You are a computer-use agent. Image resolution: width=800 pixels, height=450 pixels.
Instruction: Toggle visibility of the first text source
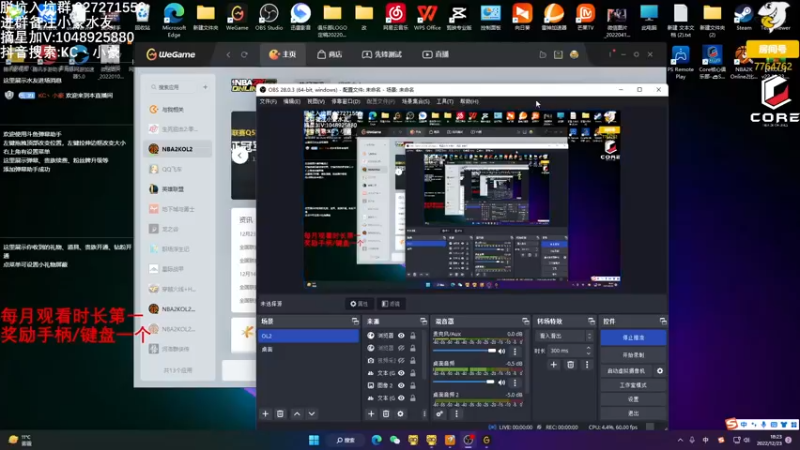tap(402, 373)
